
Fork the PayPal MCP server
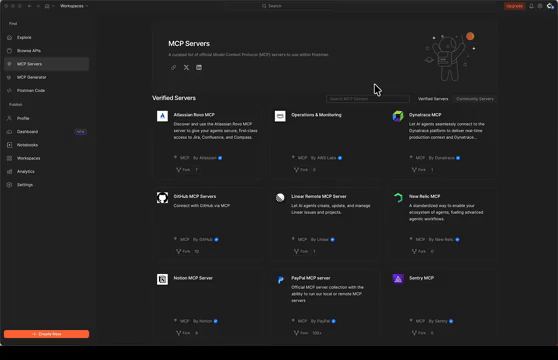[x=301, y=333]
